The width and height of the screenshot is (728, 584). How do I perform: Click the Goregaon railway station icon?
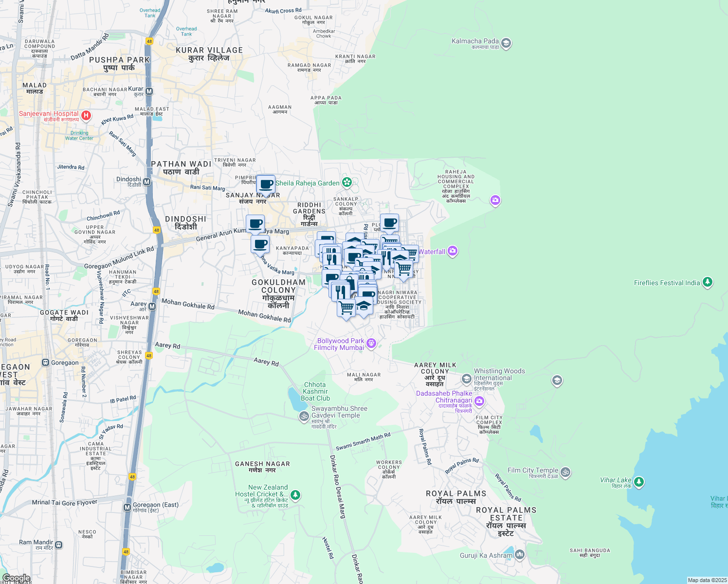45,363
